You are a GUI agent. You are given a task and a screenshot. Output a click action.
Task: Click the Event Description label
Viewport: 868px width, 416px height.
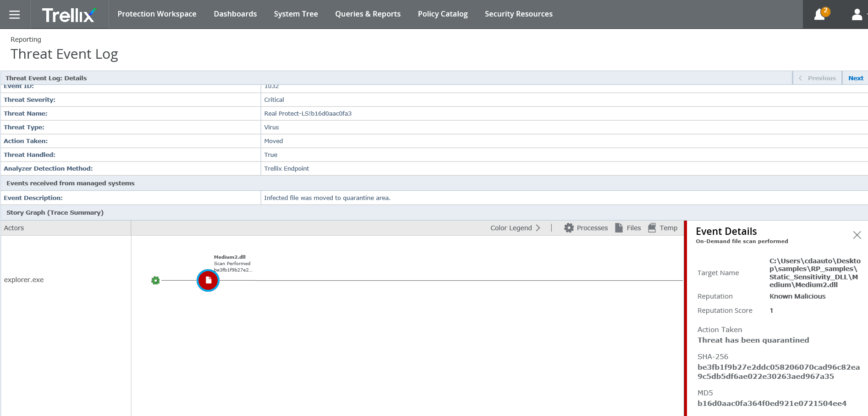[x=33, y=198]
